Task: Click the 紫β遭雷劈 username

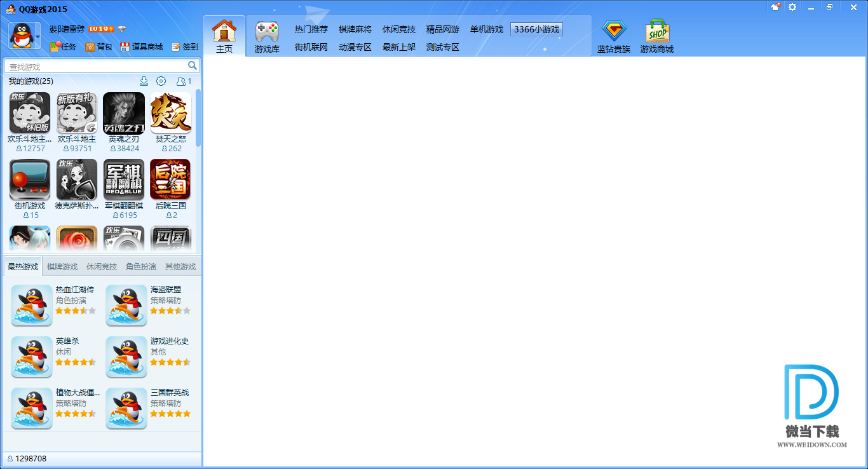Action: 67,29
